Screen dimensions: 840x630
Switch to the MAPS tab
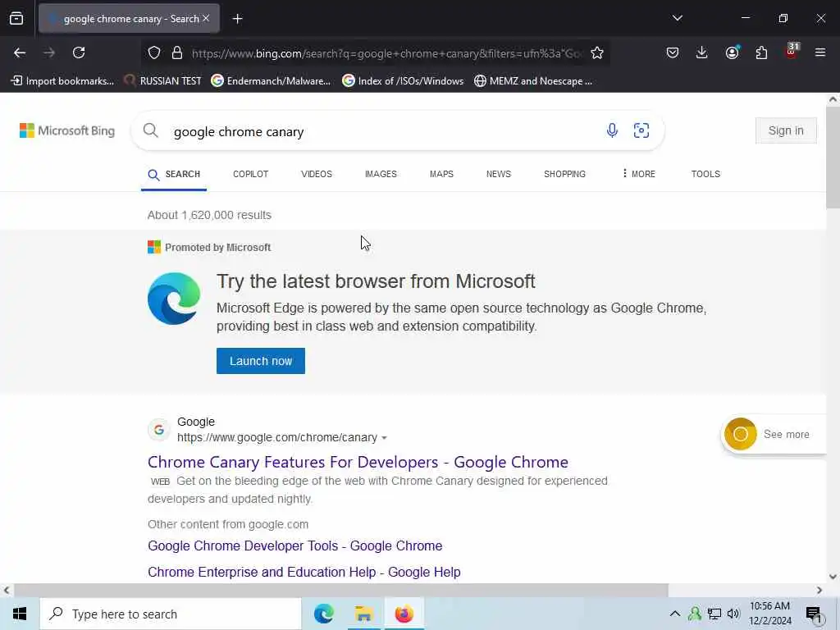[441, 174]
